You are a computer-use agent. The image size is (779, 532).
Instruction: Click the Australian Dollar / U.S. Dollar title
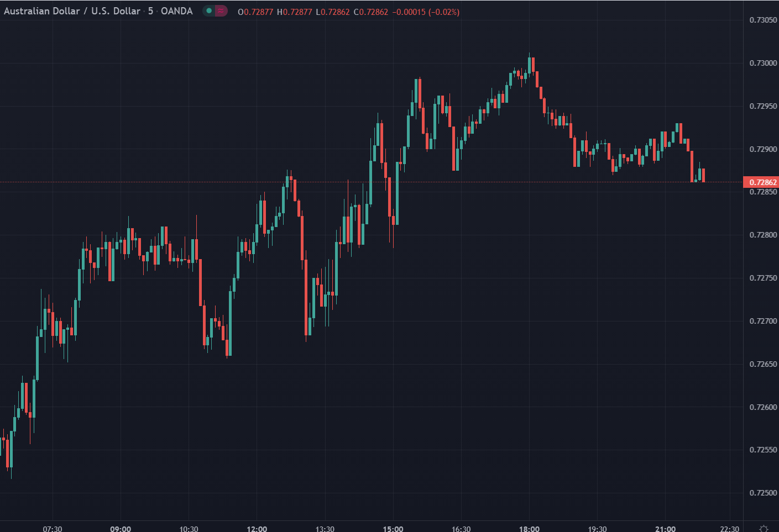click(x=72, y=11)
